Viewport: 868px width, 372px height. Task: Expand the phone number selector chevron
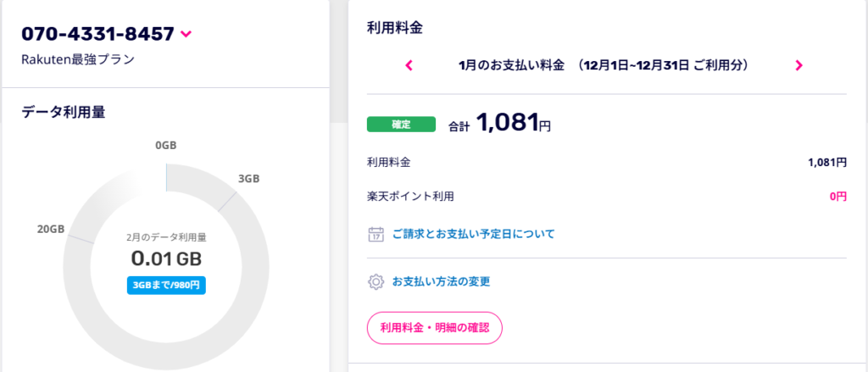(x=186, y=35)
